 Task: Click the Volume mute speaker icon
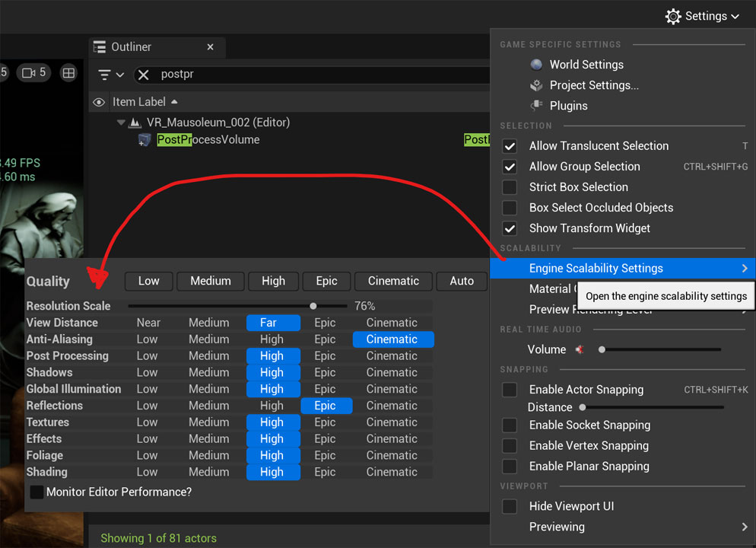[580, 350]
